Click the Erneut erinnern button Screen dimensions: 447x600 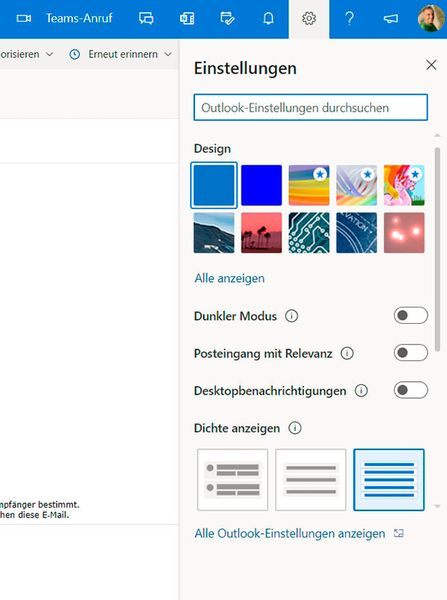[x=120, y=54]
